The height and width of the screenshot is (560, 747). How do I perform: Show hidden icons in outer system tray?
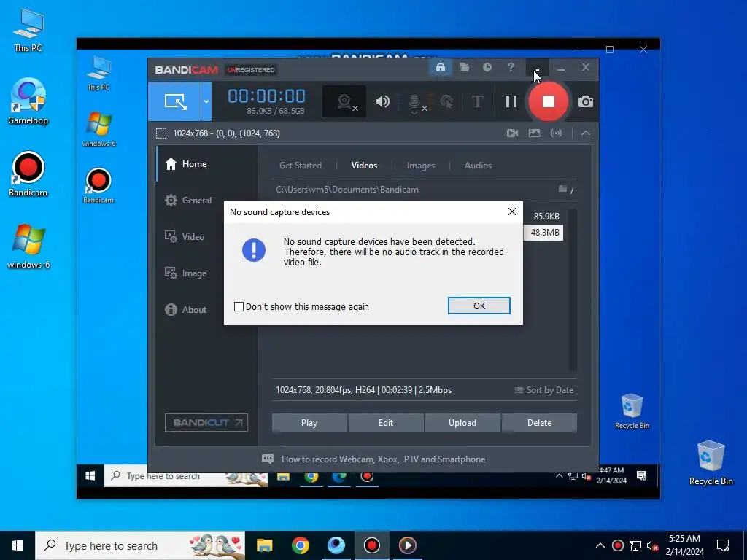(600, 545)
